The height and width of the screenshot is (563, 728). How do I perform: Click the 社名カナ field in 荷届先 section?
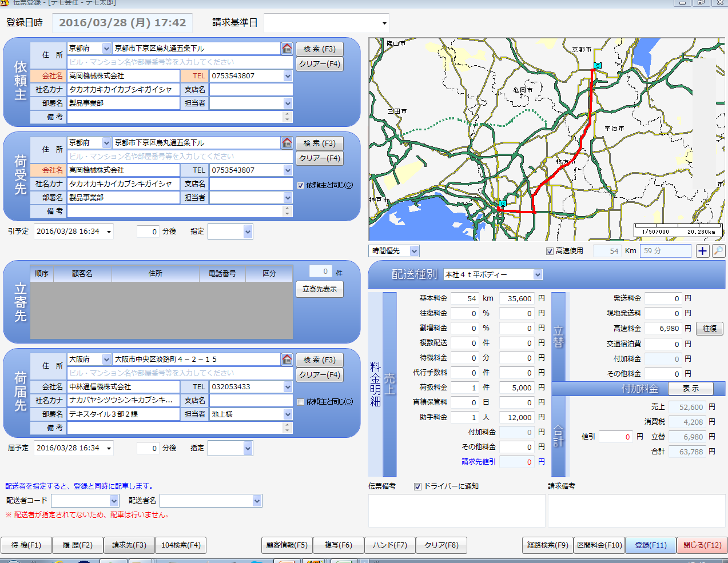pyautogui.click(x=123, y=401)
